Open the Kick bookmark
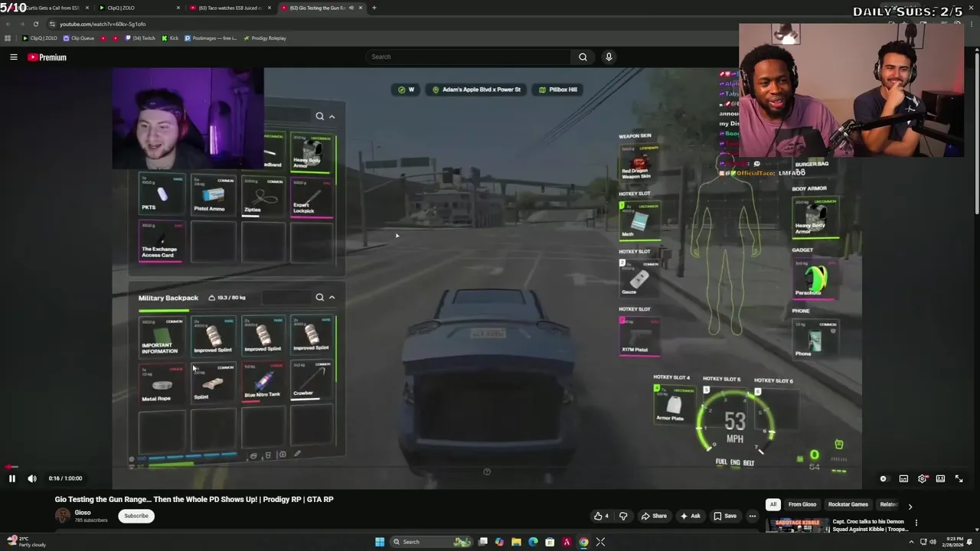Screen dimensions: 980x551 click(x=170, y=38)
